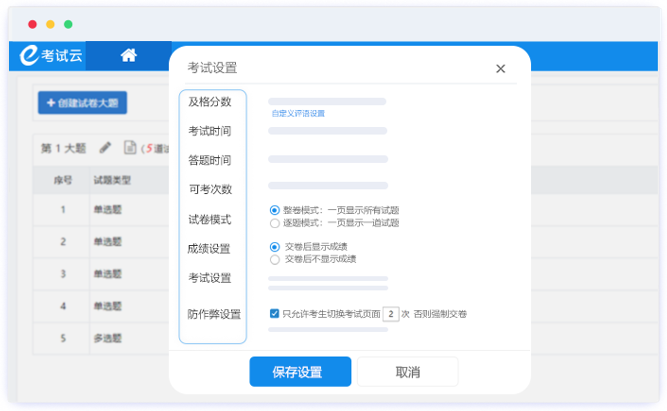The height and width of the screenshot is (411, 667).
Task: Click the 考试云 logo icon
Action: 29,57
